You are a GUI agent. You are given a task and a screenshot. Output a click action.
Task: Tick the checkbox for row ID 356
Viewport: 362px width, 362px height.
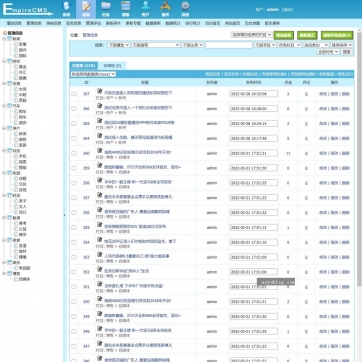pos(74,213)
